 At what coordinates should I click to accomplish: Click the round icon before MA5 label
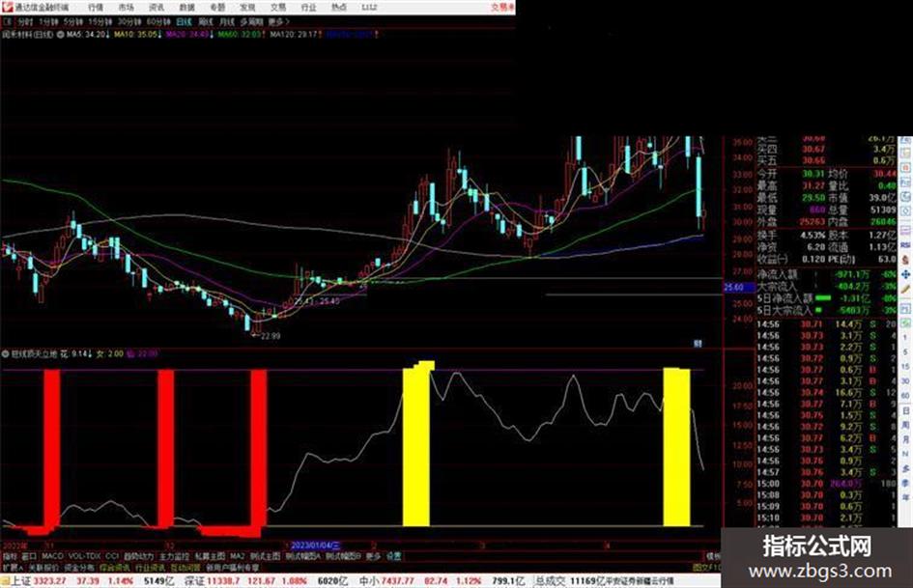60,35
